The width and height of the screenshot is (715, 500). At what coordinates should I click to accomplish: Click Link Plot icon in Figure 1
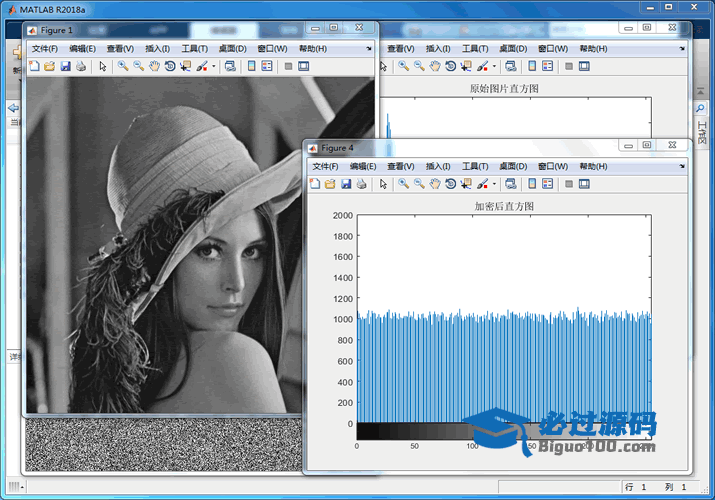[230, 66]
